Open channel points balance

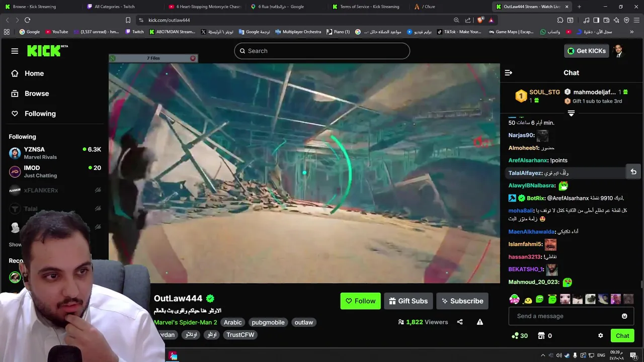519,336
